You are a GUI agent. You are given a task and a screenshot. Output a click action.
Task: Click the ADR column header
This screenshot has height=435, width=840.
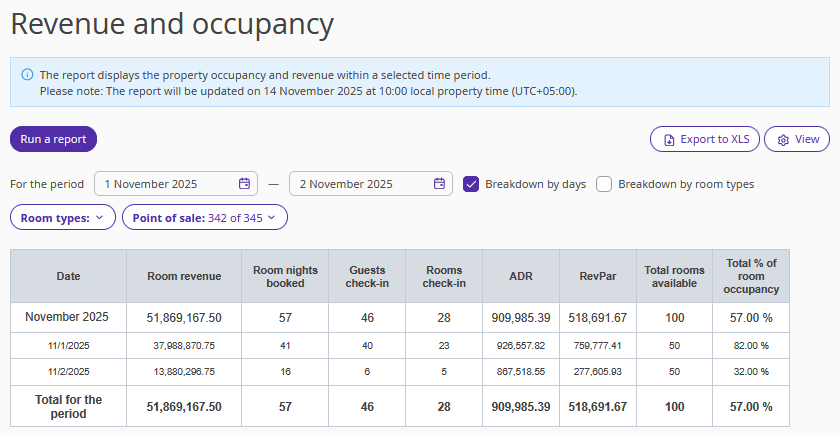tap(520, 276)
